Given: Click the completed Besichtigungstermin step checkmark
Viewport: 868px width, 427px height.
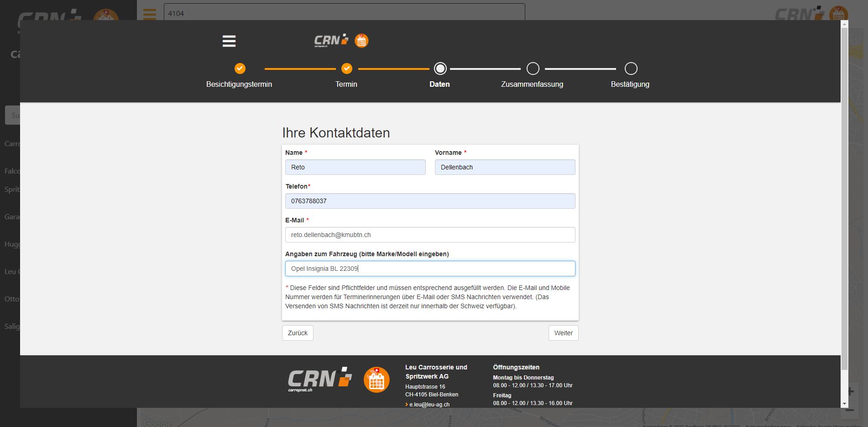Looking at the screenshot, I should tap(240, 69).
